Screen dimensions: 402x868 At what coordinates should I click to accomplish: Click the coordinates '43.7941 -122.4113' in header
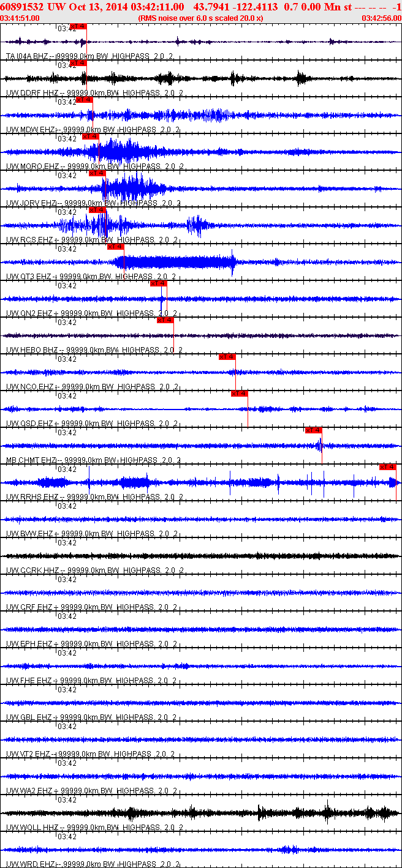(x=235, y=6)
